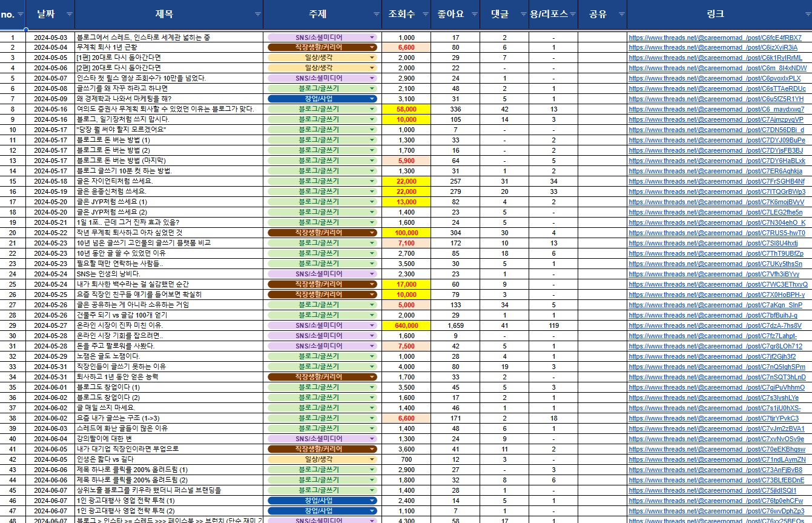
Task: Click the 날짜 column filter icon
Action: 69,14
